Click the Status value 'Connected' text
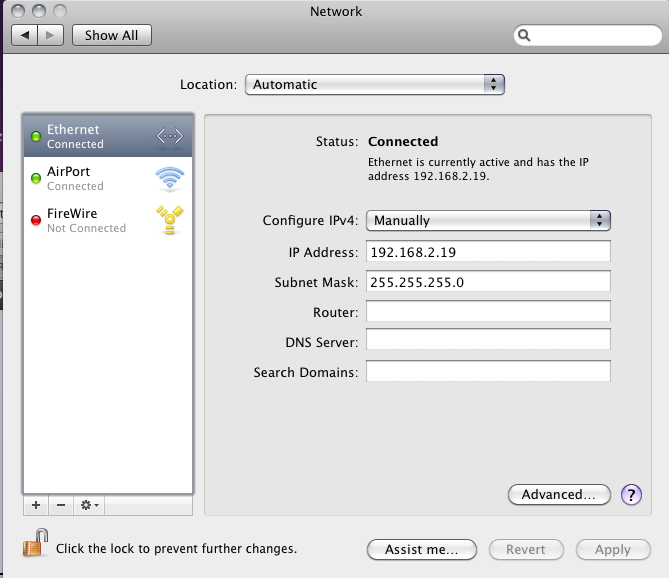669x578 pixels. [x=403, y=141]
